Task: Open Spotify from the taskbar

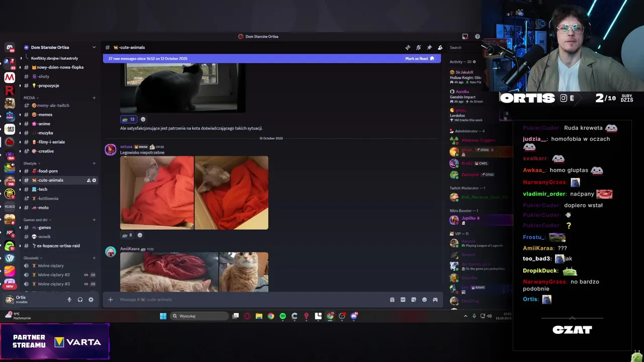Action: tap(283, 316)
